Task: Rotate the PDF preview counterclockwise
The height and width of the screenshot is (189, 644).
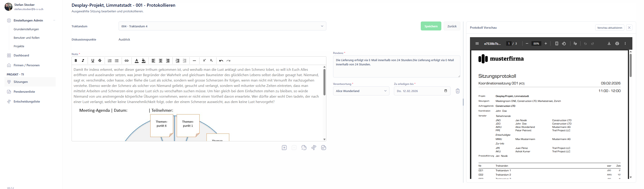Action: [564, 44]
